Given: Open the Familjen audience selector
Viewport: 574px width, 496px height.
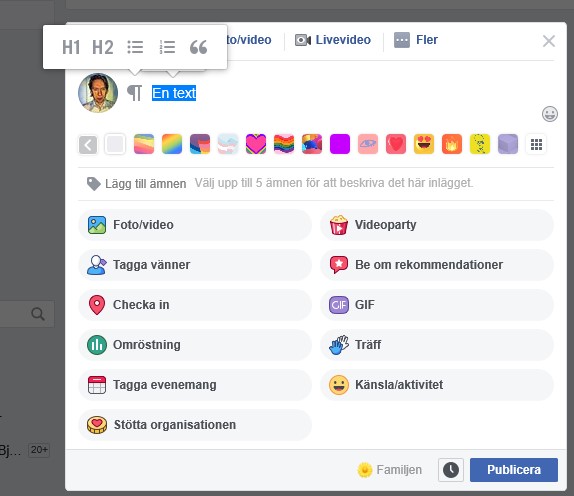Looking at the screenshot, I should [390, 470].
